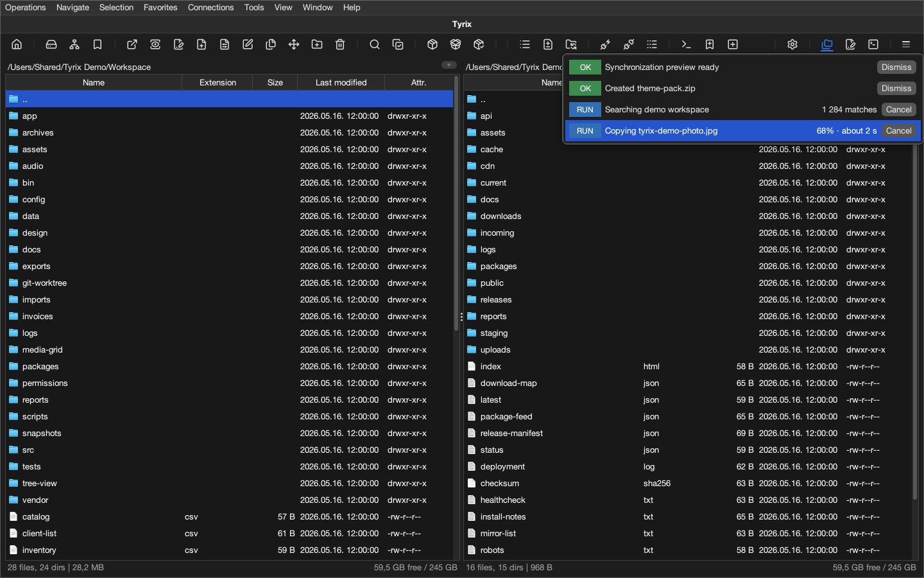Select the release-manifest json file

pyautogui.click(x=687, y=433)
